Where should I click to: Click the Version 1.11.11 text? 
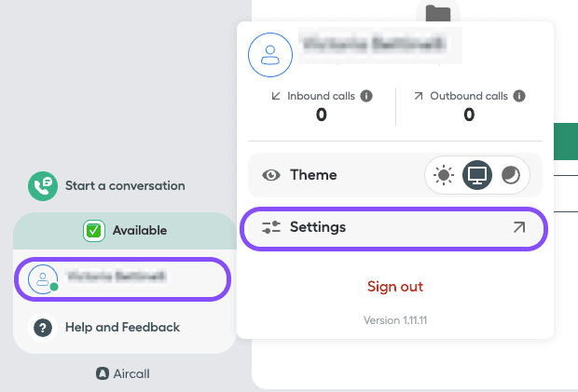click(395, 320)
